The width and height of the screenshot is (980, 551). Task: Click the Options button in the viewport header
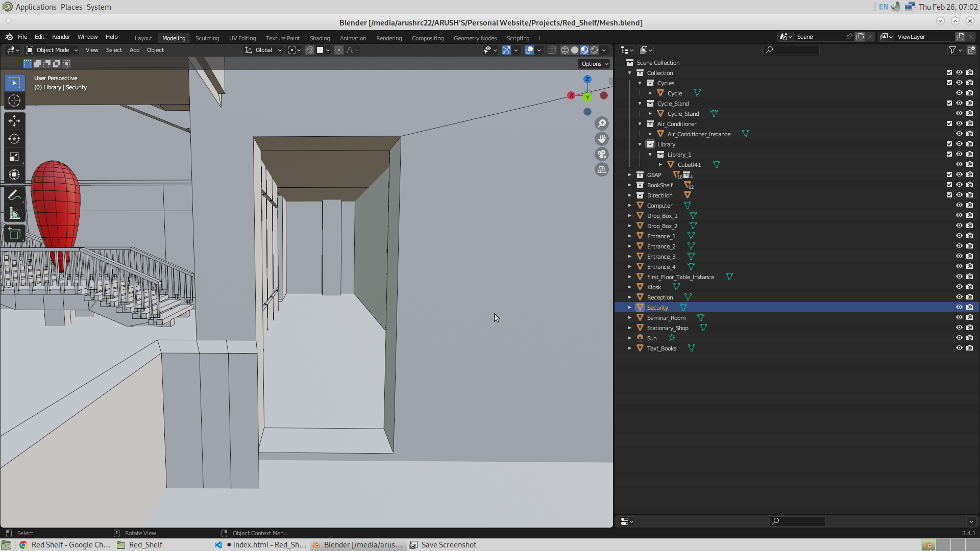point(594,63)
